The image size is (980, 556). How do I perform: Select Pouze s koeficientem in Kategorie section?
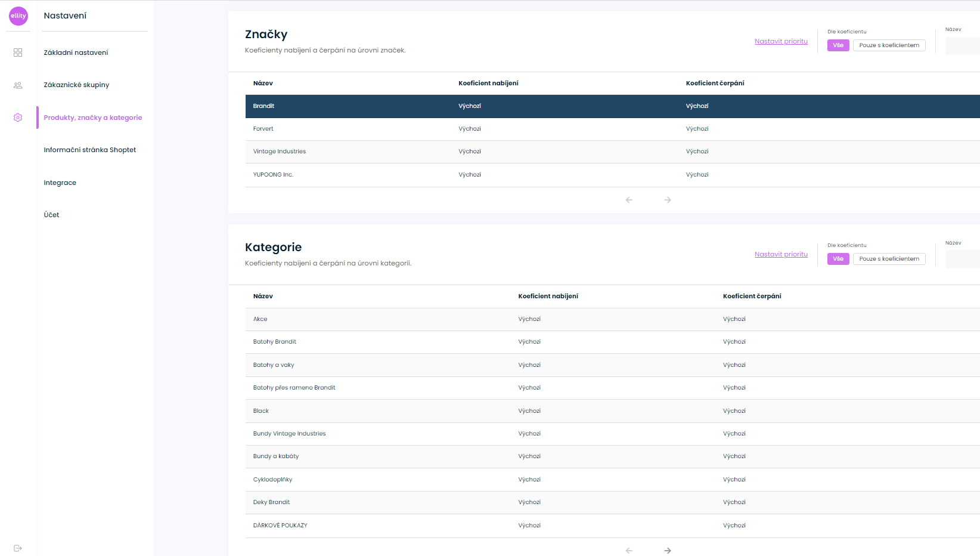[889, 259]
